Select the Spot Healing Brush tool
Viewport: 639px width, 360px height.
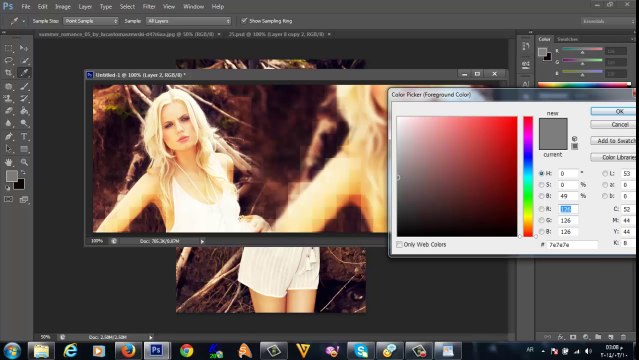tap(8, 86)
